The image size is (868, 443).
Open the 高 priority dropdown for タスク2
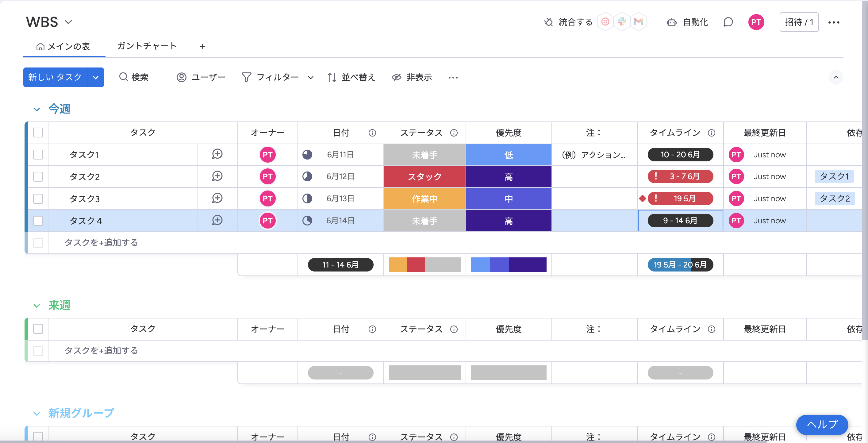click(x=509, y=177)
